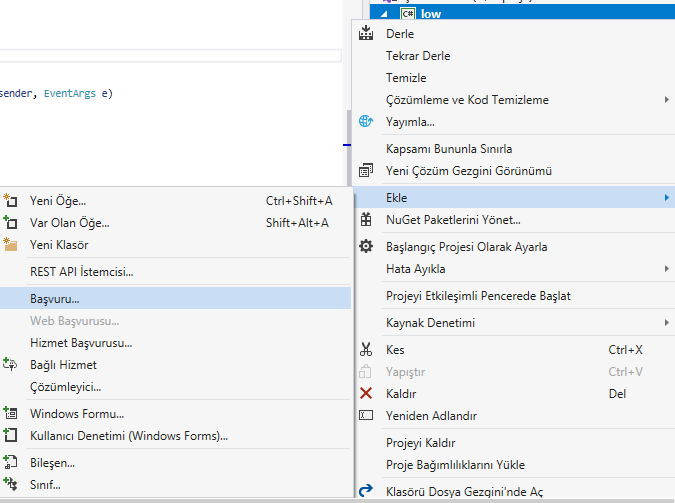The width and height of the screenshot is (675, 503).
Task: Expand the Kaynak Denetimi submenu arrow
Action: (x=666, y=322)
